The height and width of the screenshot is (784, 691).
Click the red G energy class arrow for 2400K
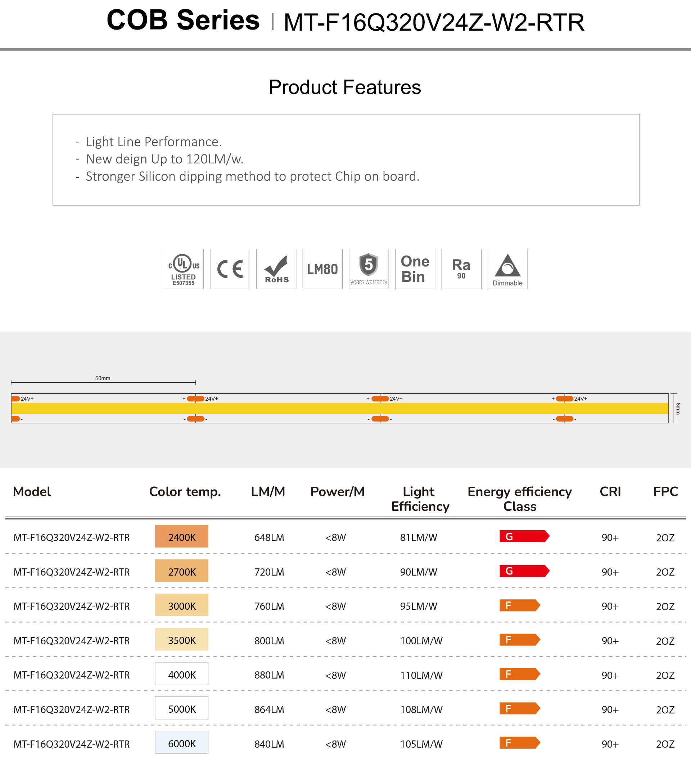[x=524, y=536]
